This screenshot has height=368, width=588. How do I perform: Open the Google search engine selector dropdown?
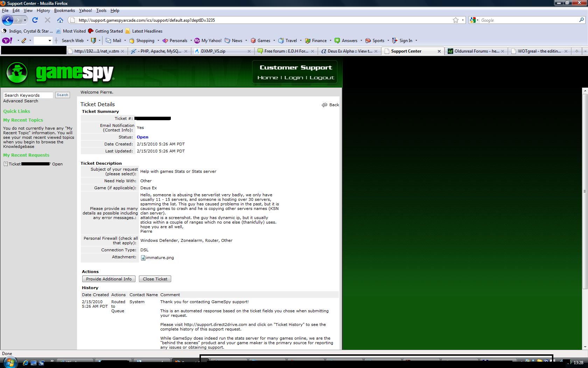pos(474,20)
